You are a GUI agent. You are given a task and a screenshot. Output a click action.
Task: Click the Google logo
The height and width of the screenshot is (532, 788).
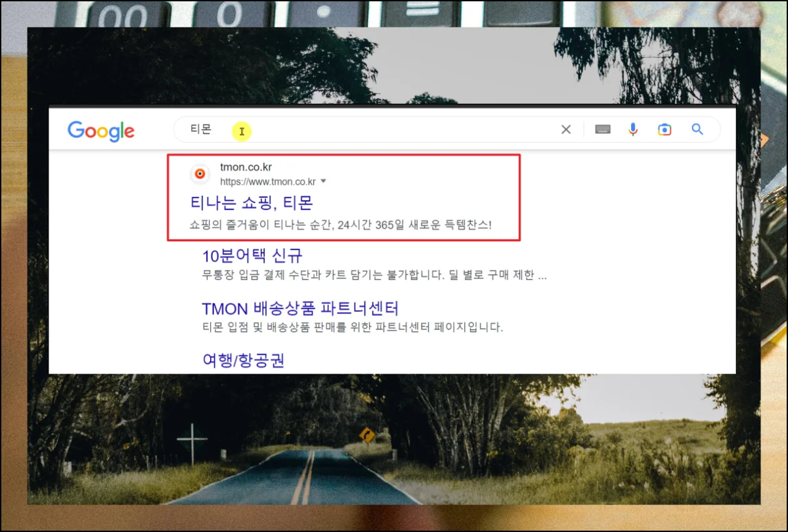[101, 131]
